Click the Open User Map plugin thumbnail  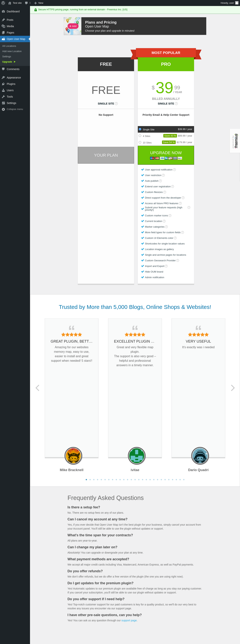click(x=73, y=26)
